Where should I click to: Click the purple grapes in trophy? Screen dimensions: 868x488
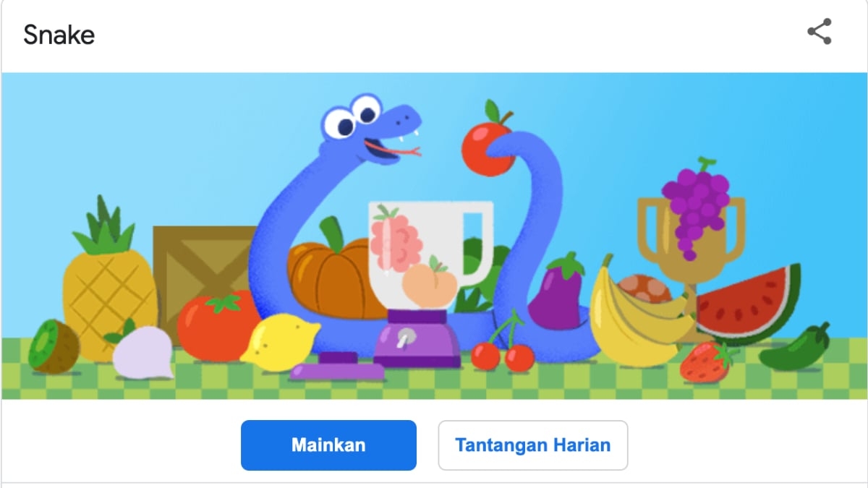point(694,206)
